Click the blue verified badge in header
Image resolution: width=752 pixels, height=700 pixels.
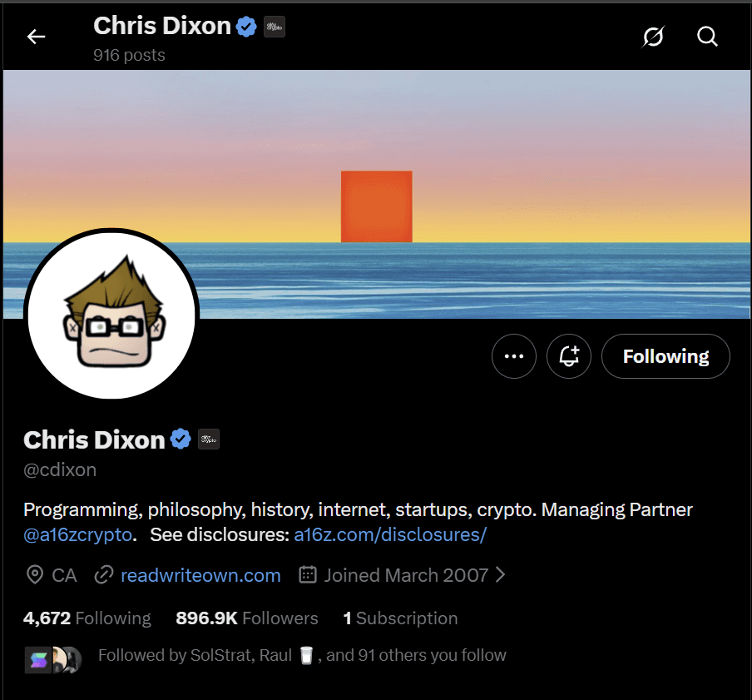[246, 27]
